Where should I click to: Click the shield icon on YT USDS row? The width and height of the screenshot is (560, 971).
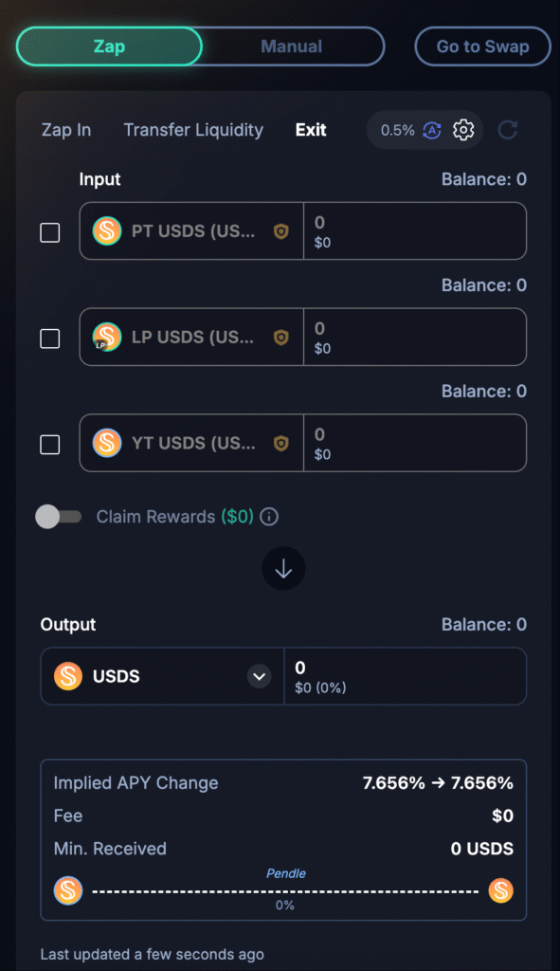pos(280,444)
